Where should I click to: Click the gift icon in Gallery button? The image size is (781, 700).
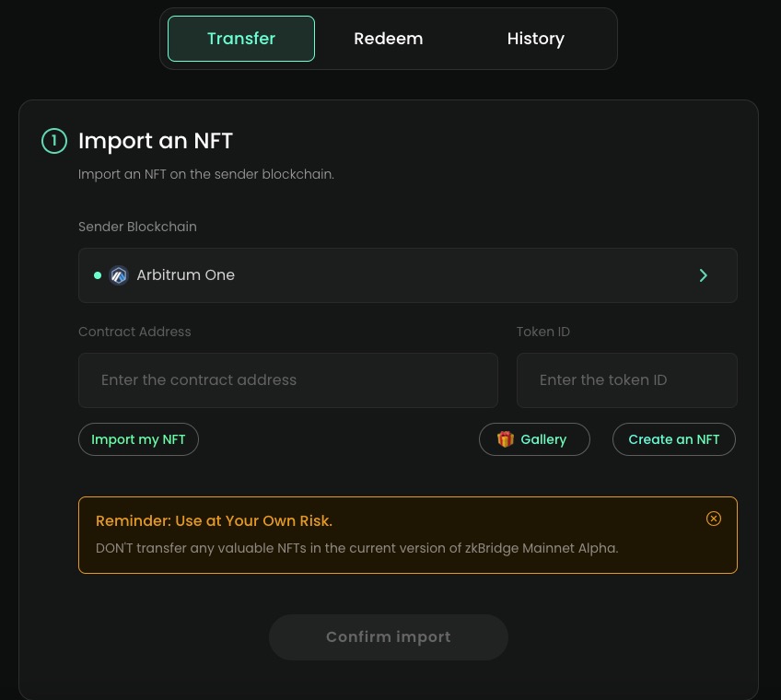click(x=506, y=439)
